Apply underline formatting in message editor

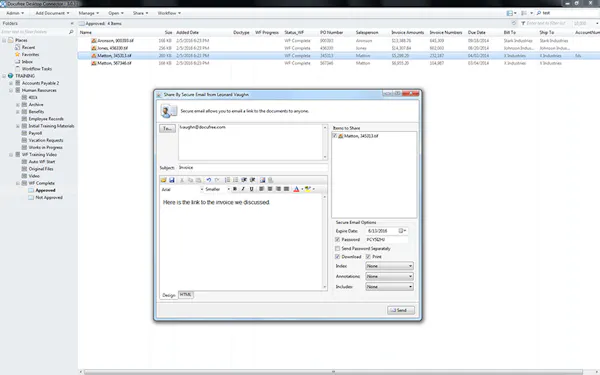pos(251,189)
